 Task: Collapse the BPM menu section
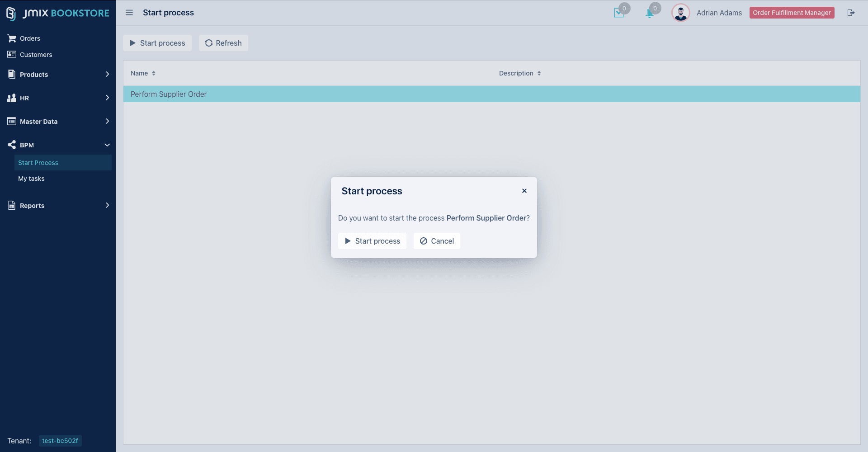(x=58, y=145)
